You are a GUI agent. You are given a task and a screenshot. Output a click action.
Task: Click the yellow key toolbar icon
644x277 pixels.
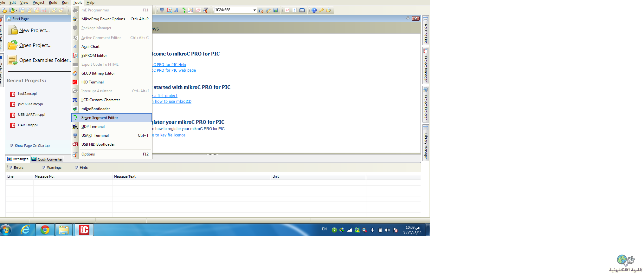[321, 10]
